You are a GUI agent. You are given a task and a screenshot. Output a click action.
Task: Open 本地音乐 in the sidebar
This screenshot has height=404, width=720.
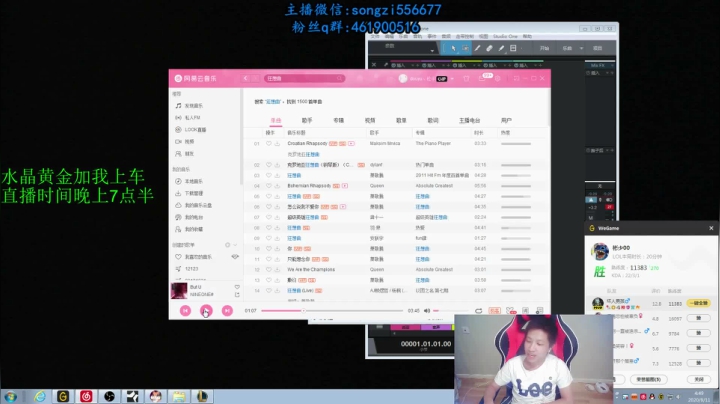point(189,181)
